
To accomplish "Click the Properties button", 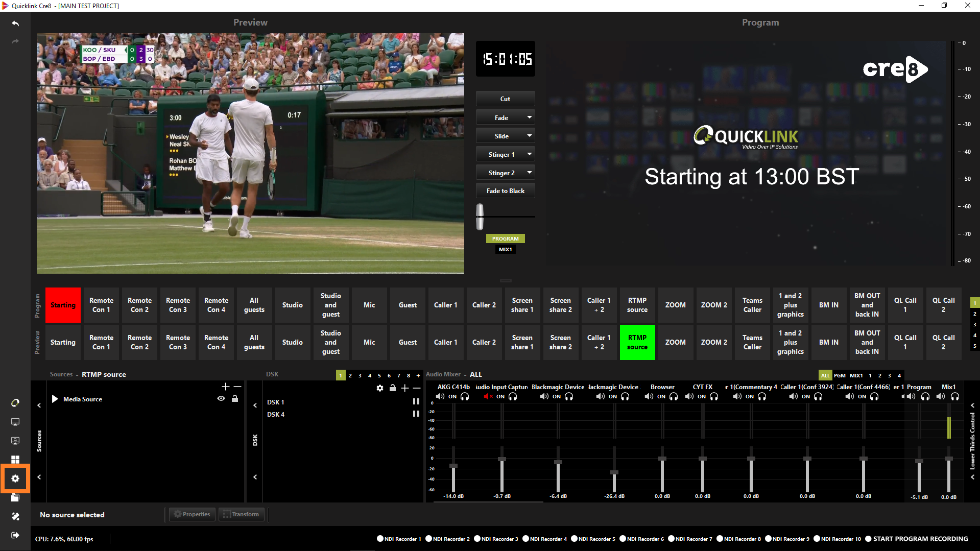I will [192, 514].
